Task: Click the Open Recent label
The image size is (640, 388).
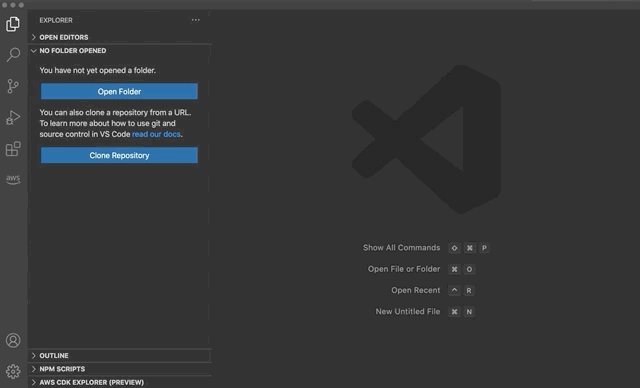Action: tap(416, 290)
